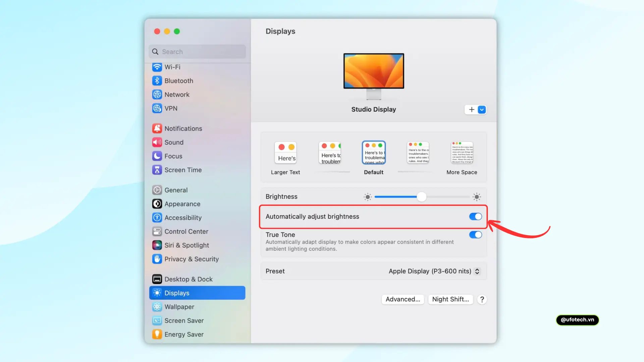The image size is (644, 362).
Task: Click the plus add display button
Action: coord(471,110)
